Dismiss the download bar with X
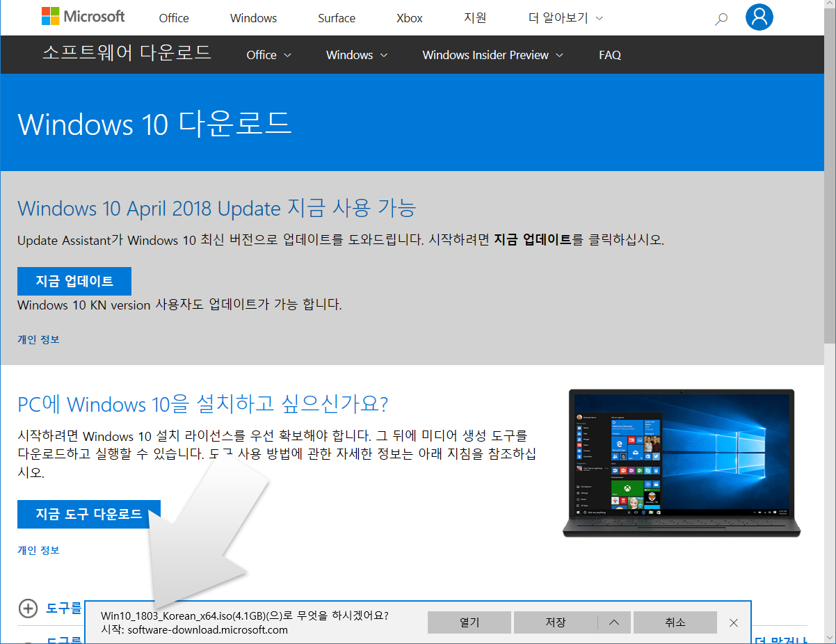Image resolution: width=836 pixels, height=644 pixels. pos(734,622)
